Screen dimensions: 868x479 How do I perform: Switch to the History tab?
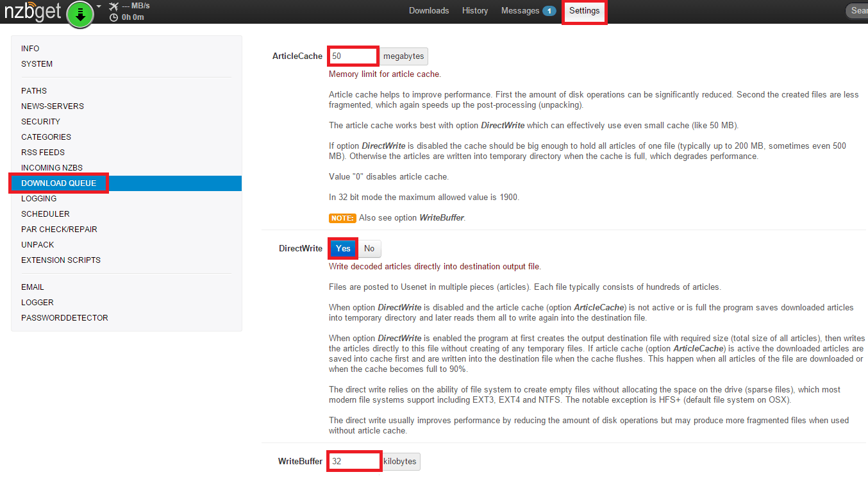(x=475, y=11)
